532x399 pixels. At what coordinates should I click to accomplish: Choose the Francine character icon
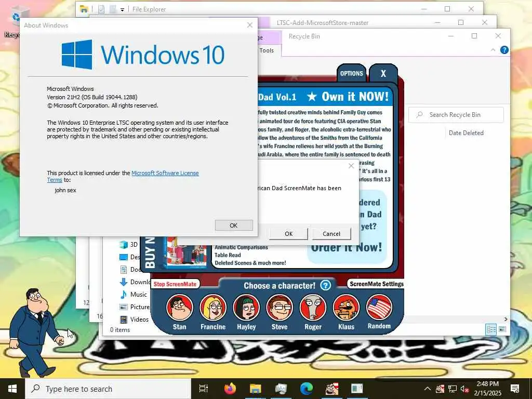coord(212,308)
